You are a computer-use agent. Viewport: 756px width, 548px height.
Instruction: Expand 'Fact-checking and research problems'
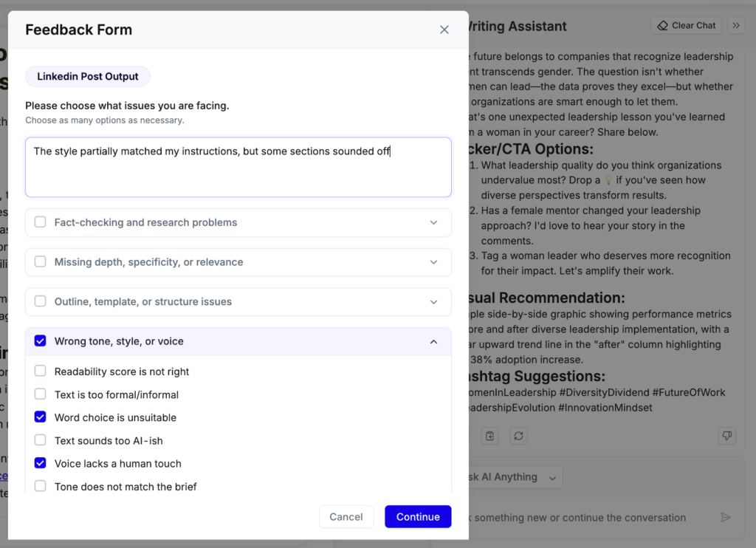tap(435, 222)
